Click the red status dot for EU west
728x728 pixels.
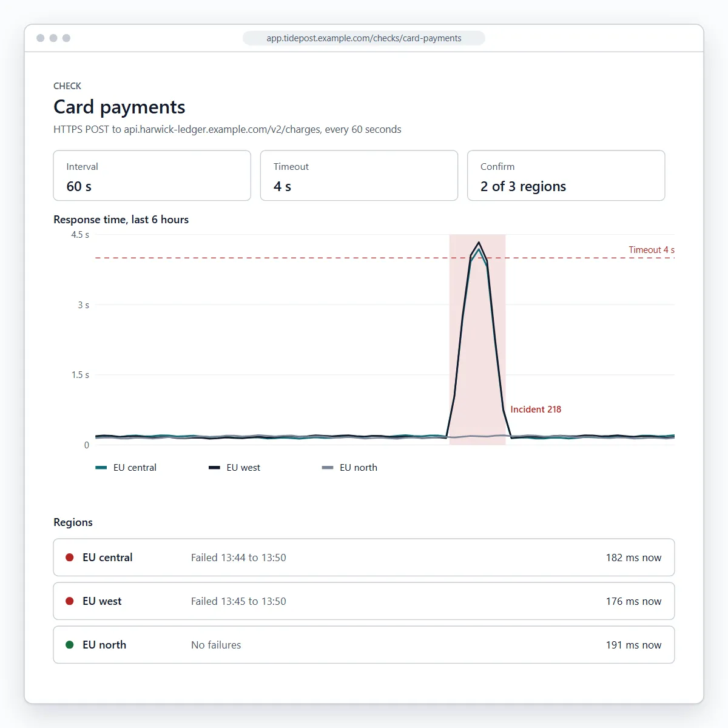(x=70, y=601)
